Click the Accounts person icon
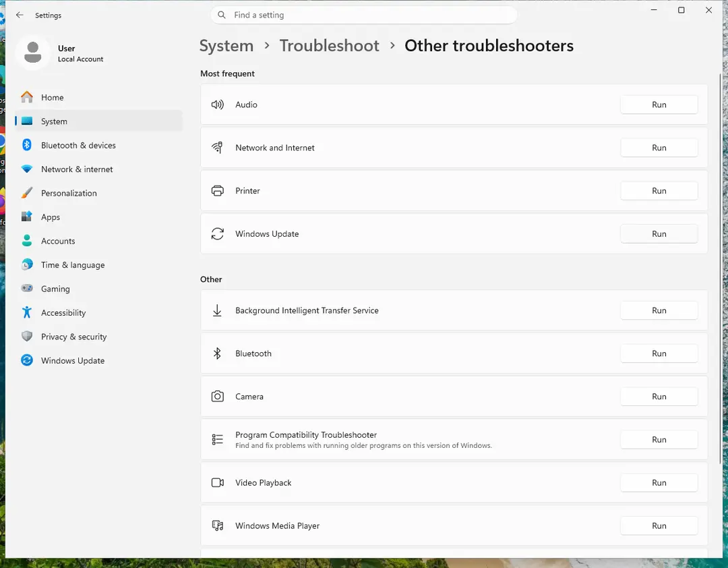 coord(27,241)
